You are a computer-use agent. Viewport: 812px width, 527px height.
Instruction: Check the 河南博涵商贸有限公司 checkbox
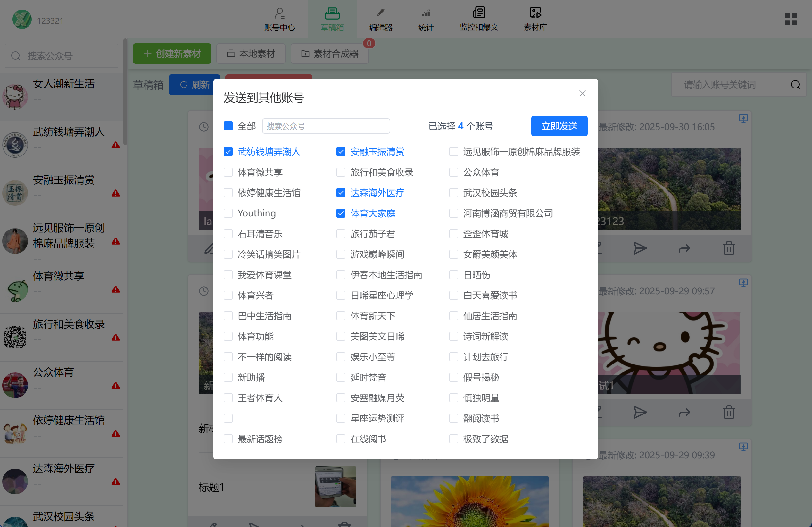pos(453,213)
